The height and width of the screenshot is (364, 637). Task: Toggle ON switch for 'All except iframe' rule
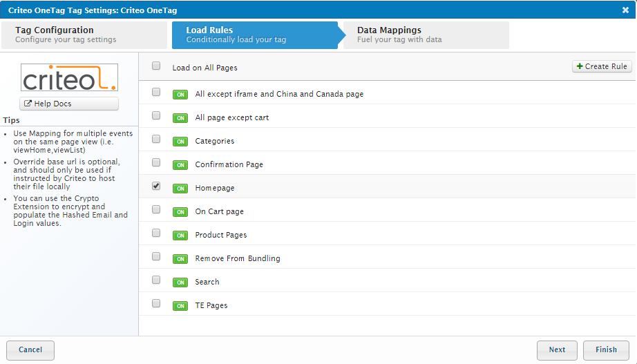click(180, 95)
